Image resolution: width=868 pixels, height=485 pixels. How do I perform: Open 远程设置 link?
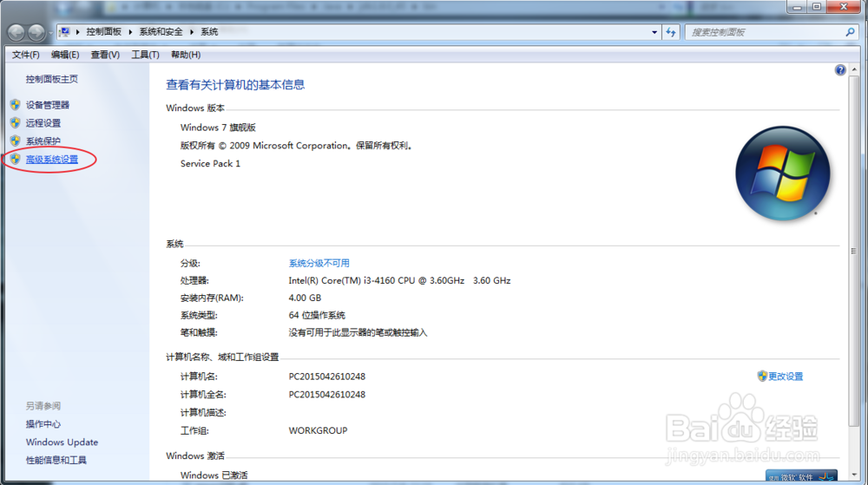pyautogui.click(x=43, y=123)
